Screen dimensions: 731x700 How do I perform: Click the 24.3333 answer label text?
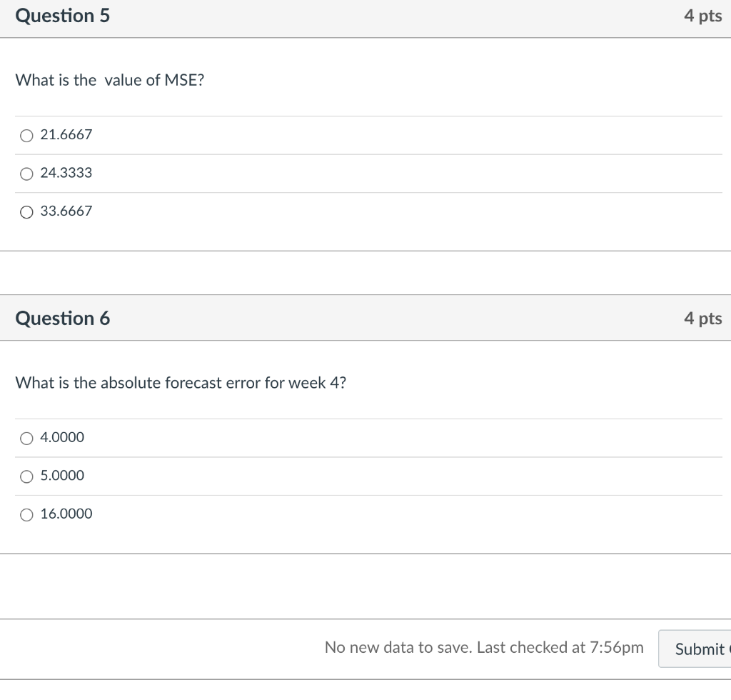66,174
